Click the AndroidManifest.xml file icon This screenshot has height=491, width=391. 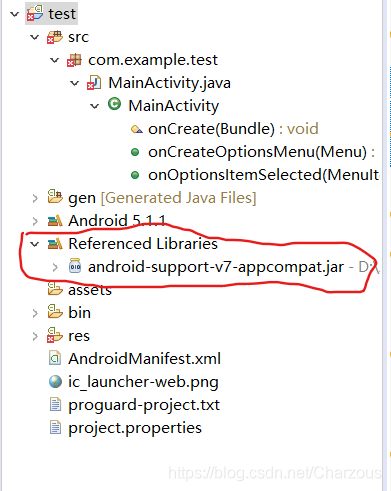click(55, 359)
